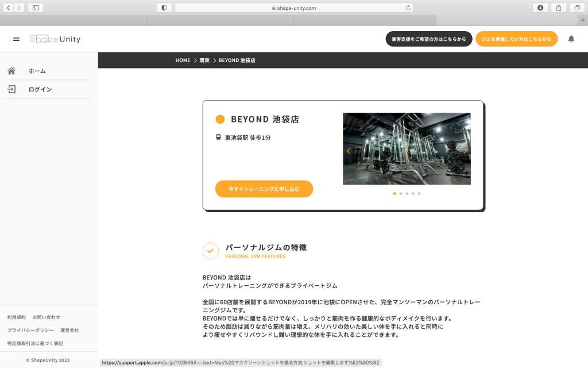The width and height of the screenshot is (588, 368).
Task: Click the shape-unity.com address bar
Action: point(294,7)
